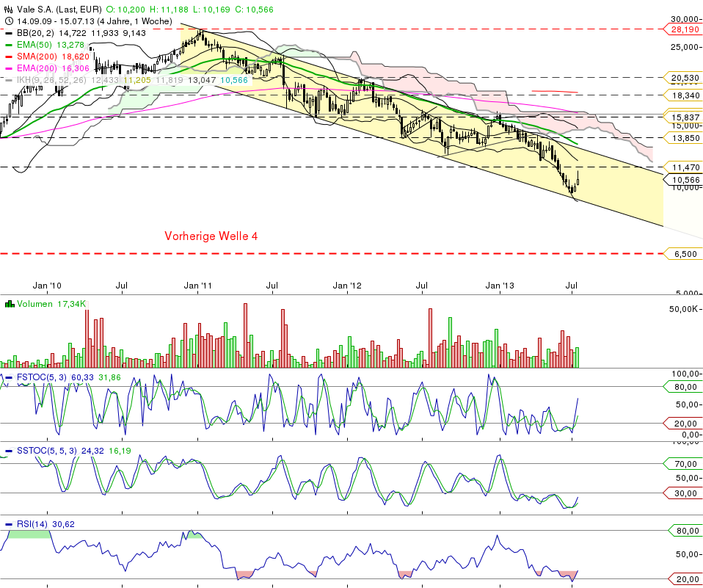Image resolution: width=703 pixels, height=588 pixels.
Task: Click the 6,500 support level tag
Action: pos(682,254)
